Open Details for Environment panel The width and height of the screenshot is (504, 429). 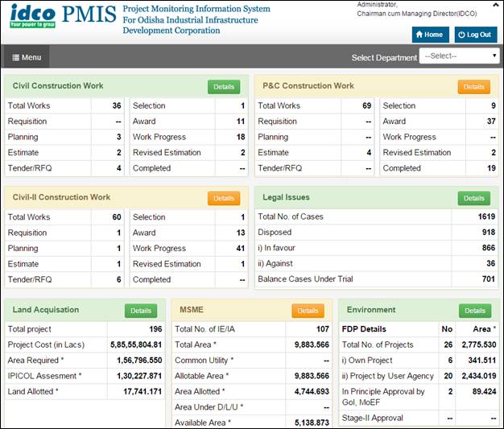(x=475, y=311)
